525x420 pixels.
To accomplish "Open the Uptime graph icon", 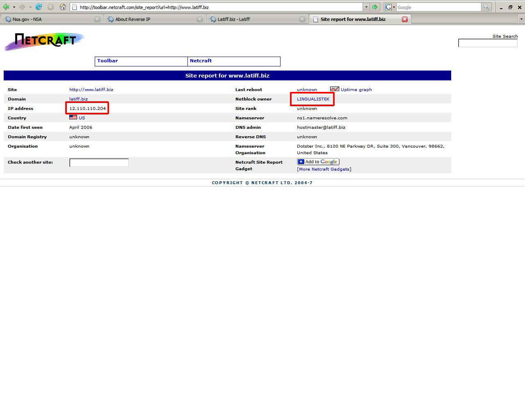I will coord(334,89).
